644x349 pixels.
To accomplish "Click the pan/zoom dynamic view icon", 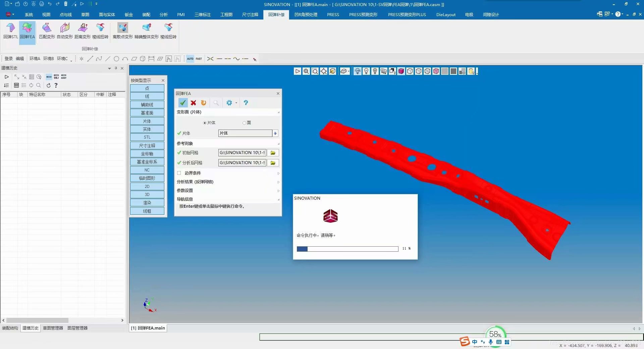I will (x=324, y=71).
